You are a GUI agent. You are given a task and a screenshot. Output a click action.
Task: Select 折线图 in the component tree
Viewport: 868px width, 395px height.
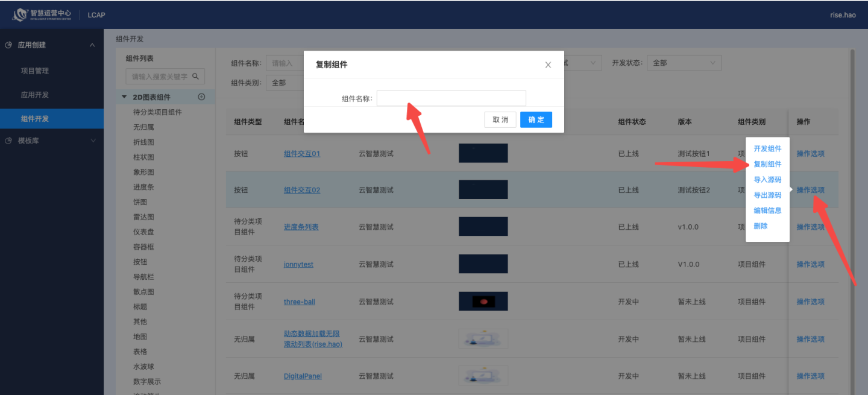(x=143, y=142)
